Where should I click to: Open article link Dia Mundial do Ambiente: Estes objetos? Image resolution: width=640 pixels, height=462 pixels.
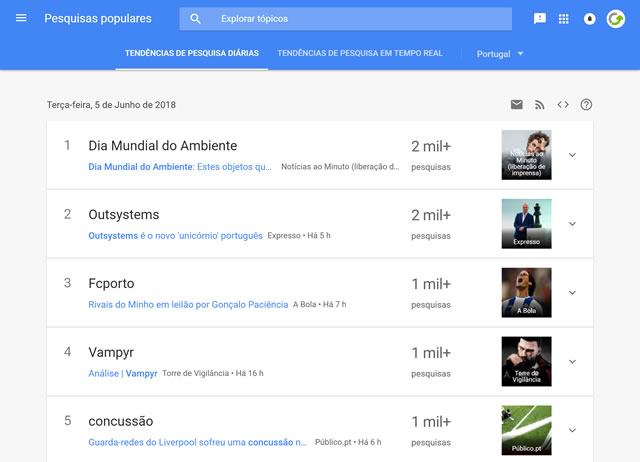pyautogui.click(x=180, y=167)
